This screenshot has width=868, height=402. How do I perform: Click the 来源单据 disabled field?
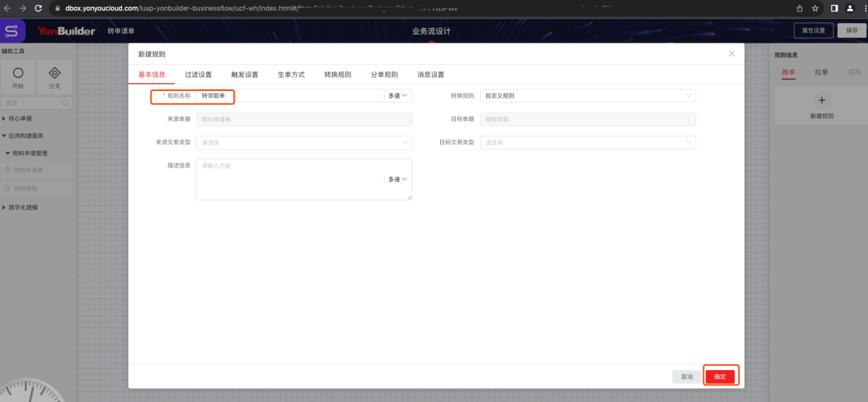[304, 119]
